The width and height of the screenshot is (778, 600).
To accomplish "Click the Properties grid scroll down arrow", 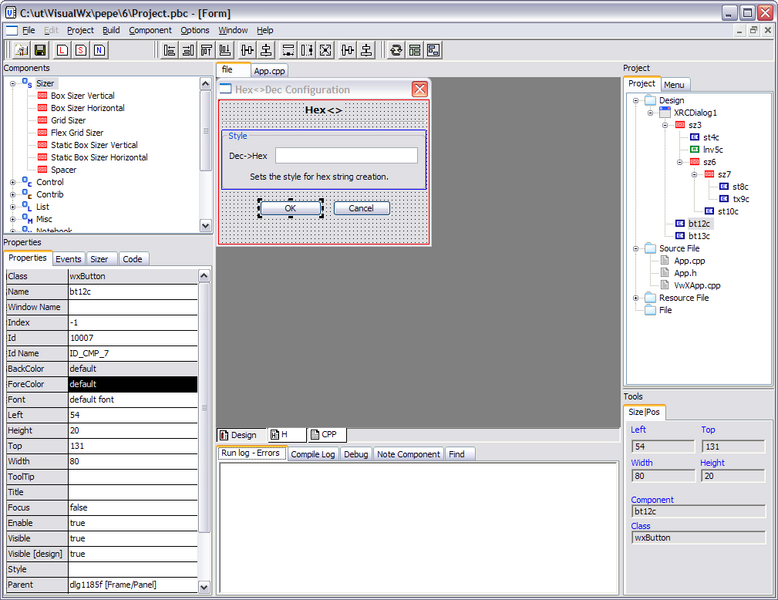I will [204, 588].
